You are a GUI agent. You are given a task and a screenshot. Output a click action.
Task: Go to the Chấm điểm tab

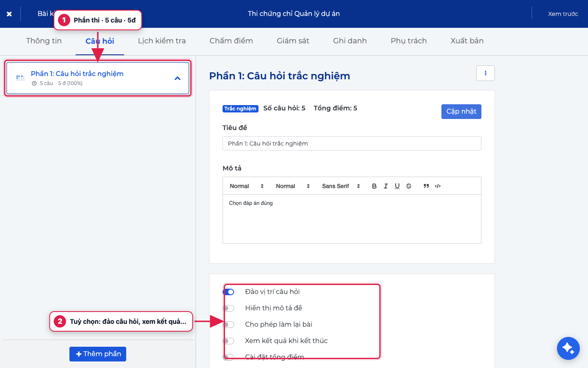[x=231, y=41]
